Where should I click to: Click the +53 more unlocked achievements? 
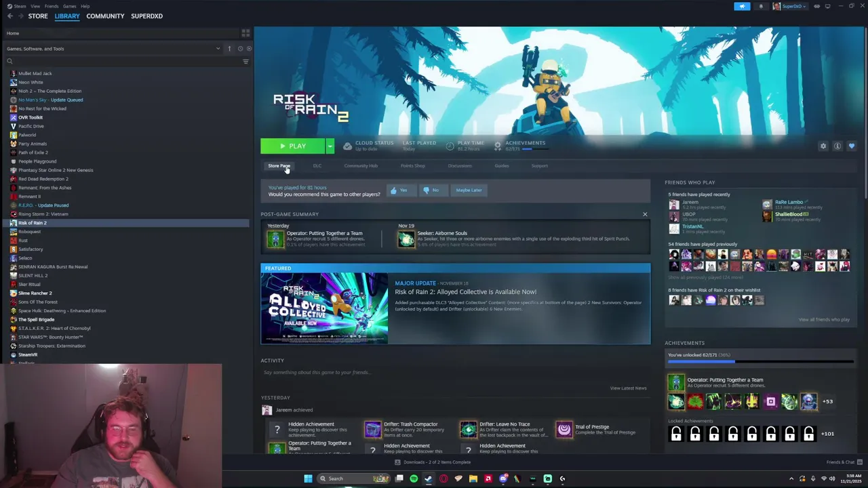827,401
